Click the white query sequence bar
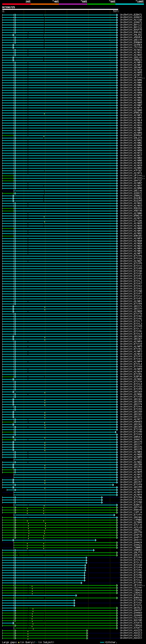 pos(60,9)
